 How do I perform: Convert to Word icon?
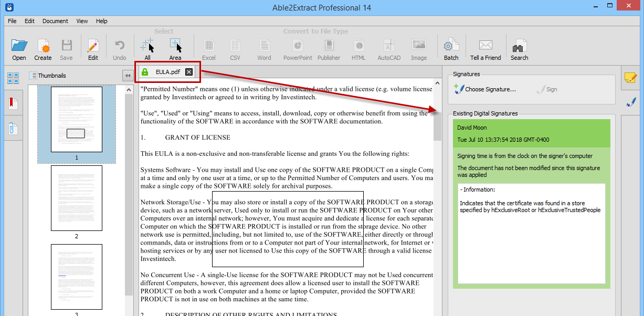click(264, 46)
